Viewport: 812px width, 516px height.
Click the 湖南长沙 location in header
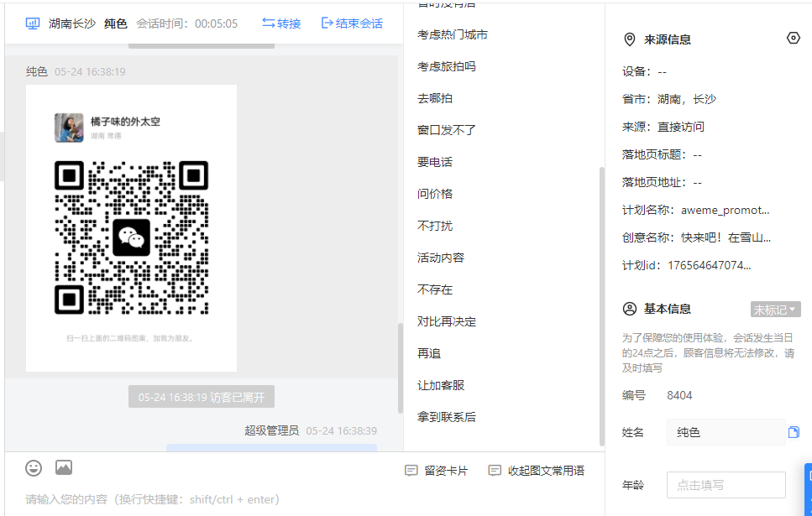[x=72, y=23]
